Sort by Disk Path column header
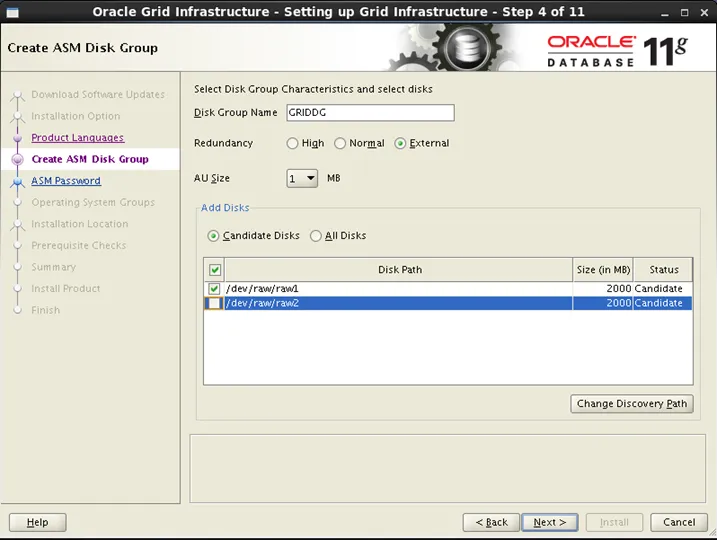This screenshot has height=540, width=717. [x=400, y=270]
